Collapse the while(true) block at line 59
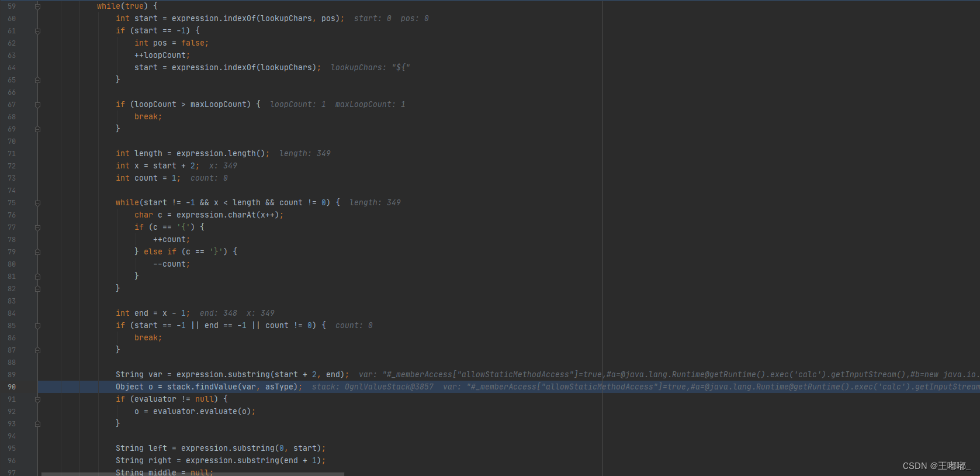Viewport: 980px width, 476px height. (37, 6)
